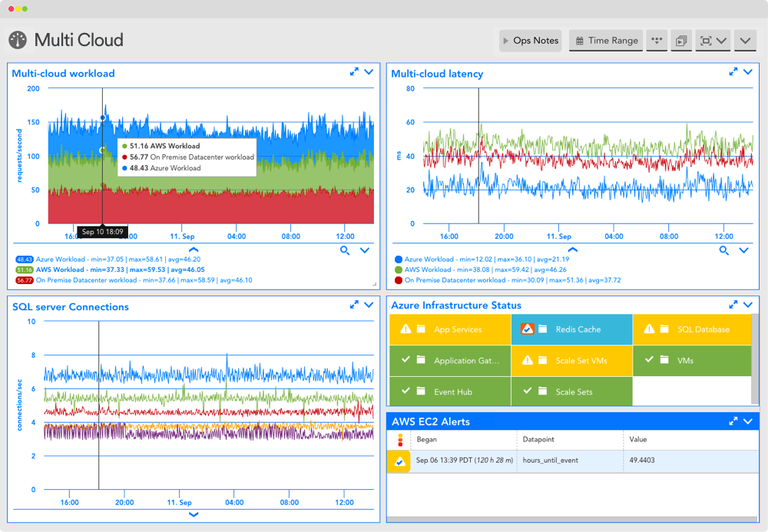This screenshot has height=532, width=768.
Task: Click the severity dots column header icon
Action: click(x=400, y=440)
